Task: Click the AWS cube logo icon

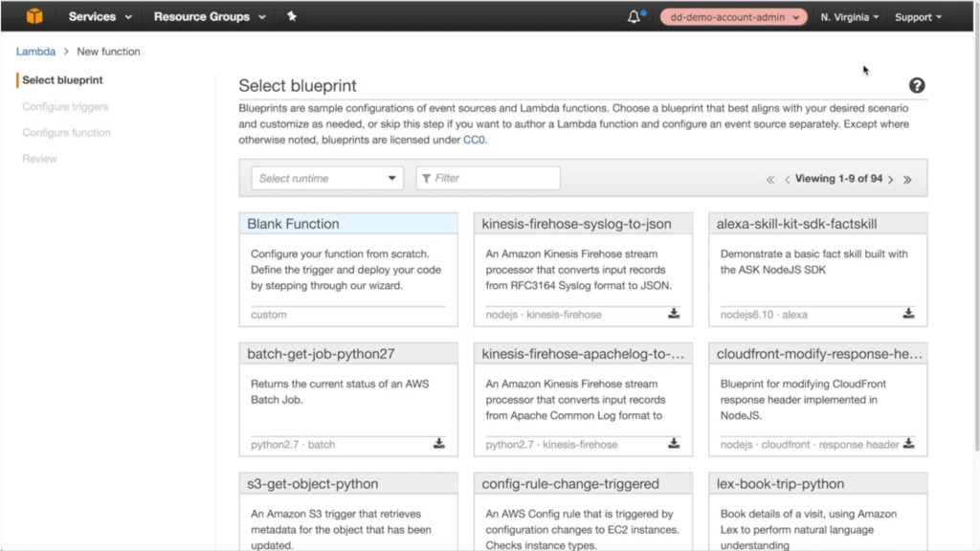Action: [x=35, y=16]
